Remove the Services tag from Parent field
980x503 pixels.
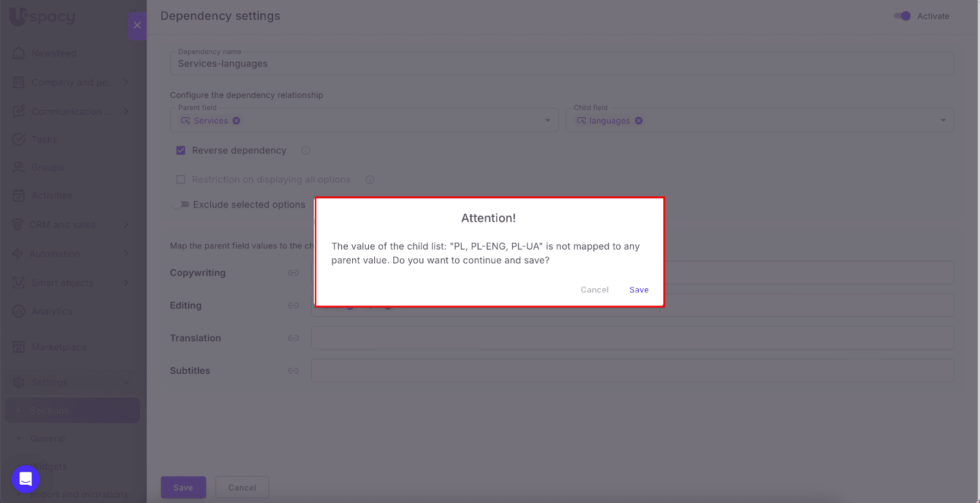click(236, 121)
